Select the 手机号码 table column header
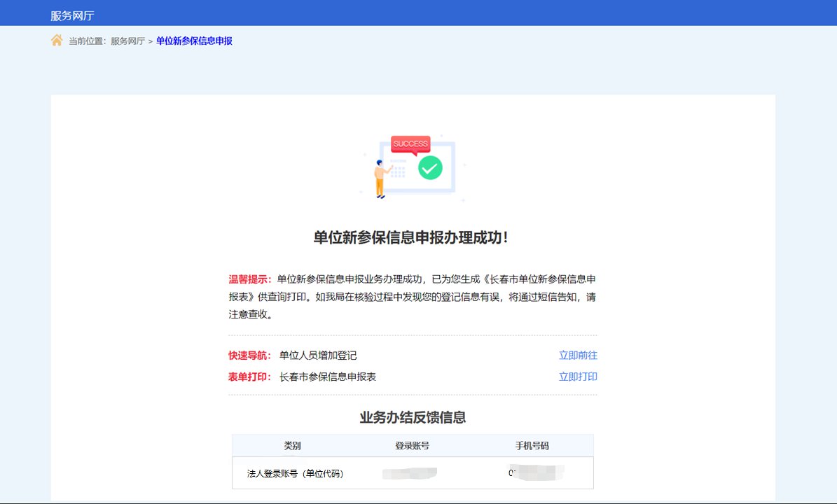 tap(532, 446)
